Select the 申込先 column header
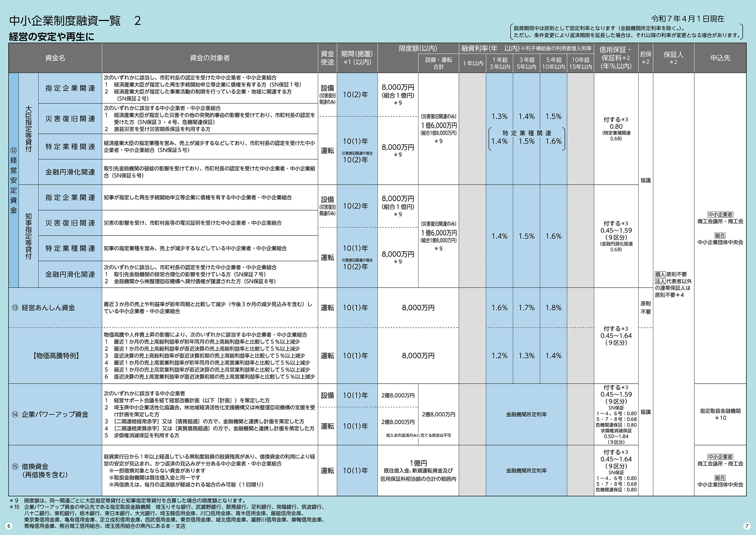This screenshot has height=535, width=756. pyautogui.click(x=720, y=58)
